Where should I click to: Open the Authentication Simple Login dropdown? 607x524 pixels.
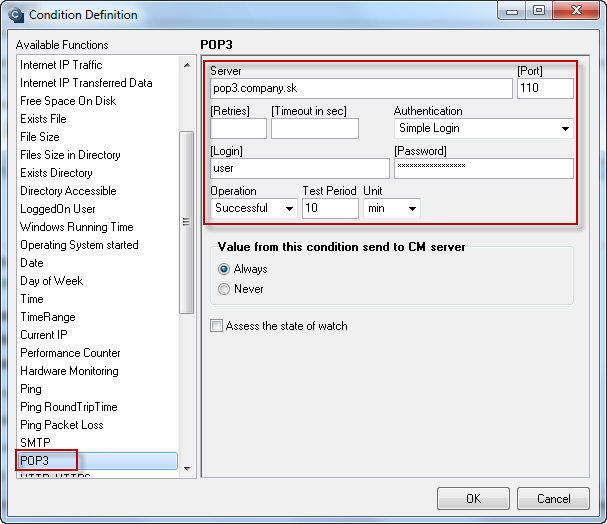[484, 128]
